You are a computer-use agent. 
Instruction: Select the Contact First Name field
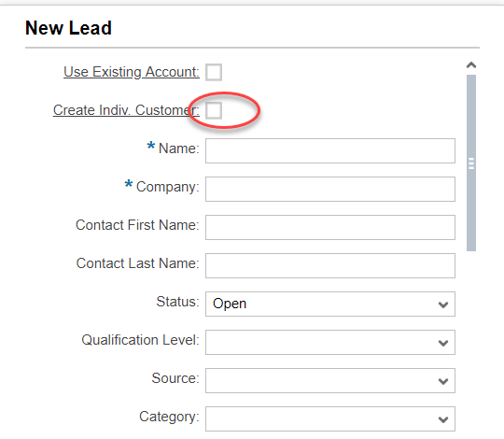(330, 227)
